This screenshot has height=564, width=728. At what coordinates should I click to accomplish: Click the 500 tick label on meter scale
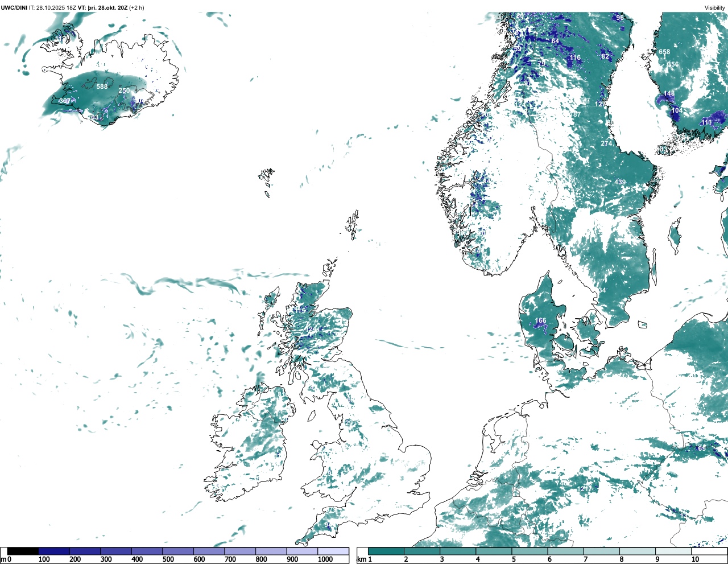coord(168,559)
